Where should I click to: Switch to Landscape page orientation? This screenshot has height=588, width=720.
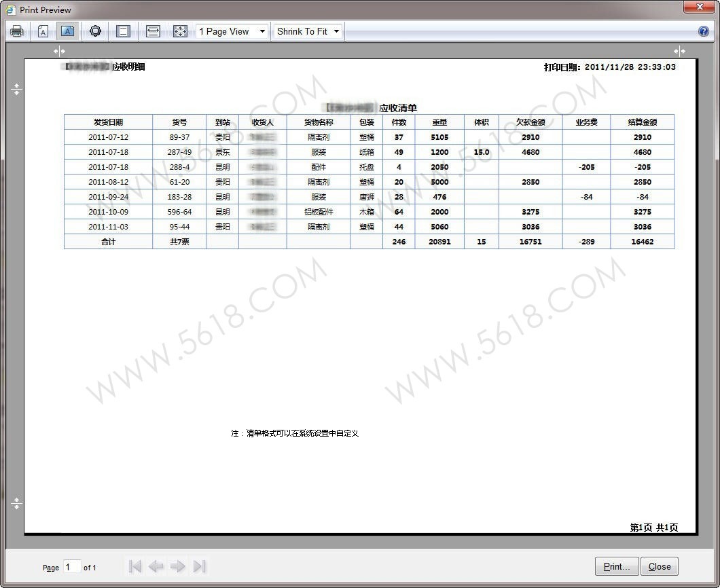[x=67, y=31]
